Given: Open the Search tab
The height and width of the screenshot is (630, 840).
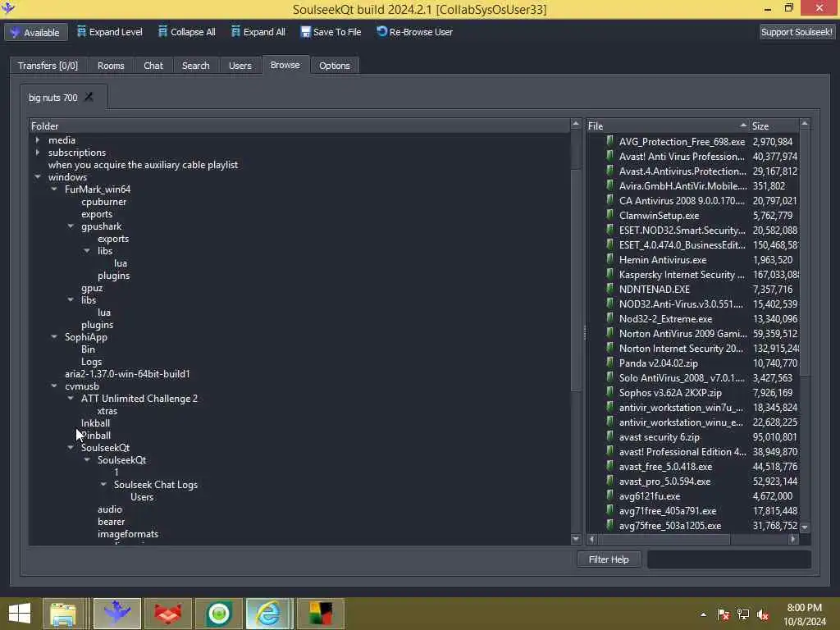Looking at the screenshot, I should 195,66.
